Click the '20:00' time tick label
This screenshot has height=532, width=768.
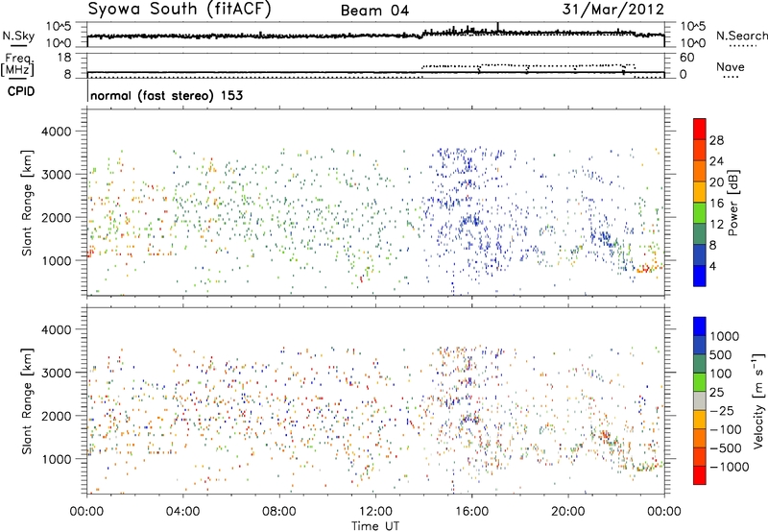point(567,512)
